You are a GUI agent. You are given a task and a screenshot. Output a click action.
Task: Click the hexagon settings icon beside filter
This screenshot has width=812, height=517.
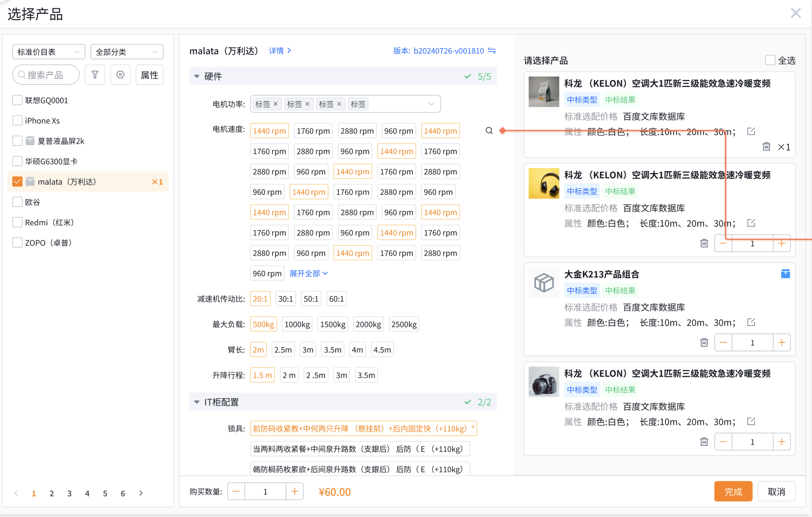(x=120, y=75)
